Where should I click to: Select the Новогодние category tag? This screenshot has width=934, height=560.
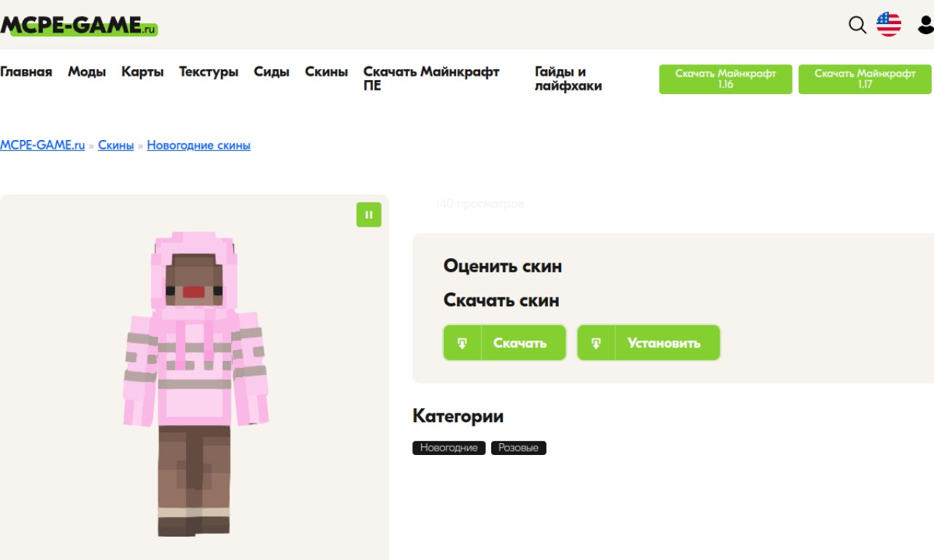[x=449, y=448]
